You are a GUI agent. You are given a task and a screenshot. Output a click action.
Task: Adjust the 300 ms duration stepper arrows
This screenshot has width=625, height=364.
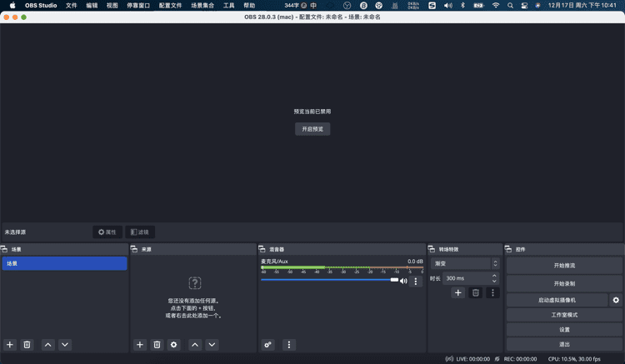coord(494,278)
